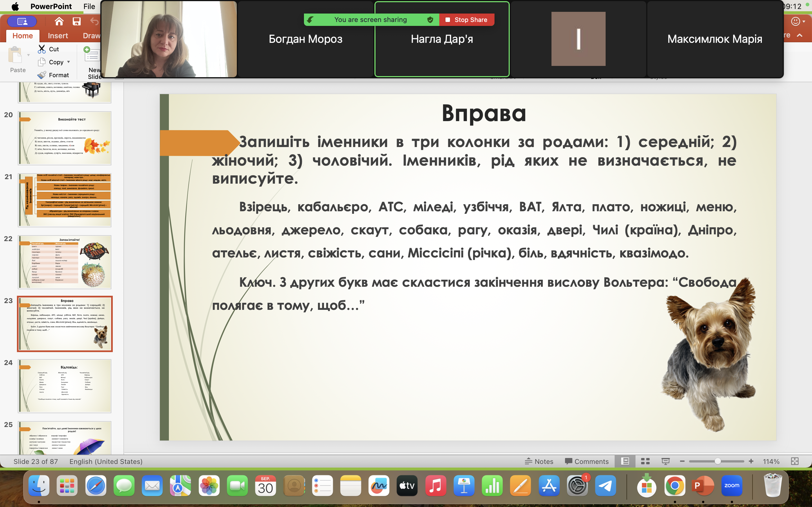This screenshot has width=812, height=507.
Task: Click the Reading view icon in status bar
Action: coord(665,461)
